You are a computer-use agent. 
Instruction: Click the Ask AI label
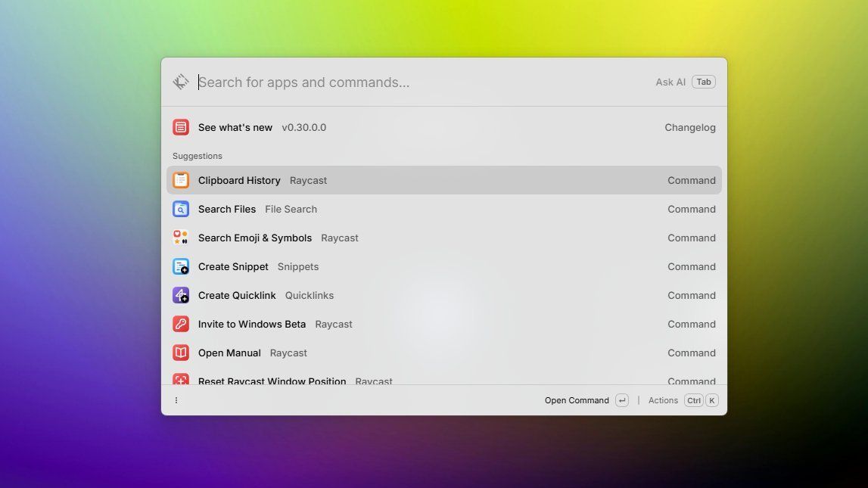point(670,82)
